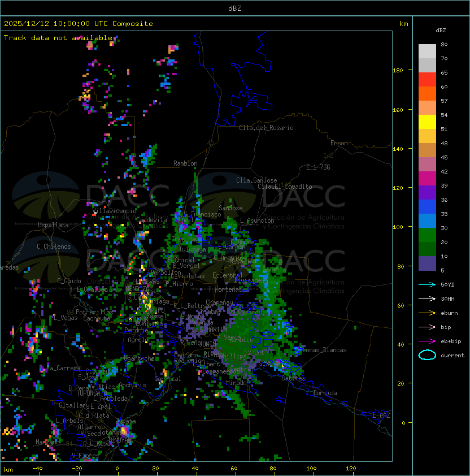Click the orange swatch below 60 dBZ
The image size is (470, 476).
pos(427,93)
